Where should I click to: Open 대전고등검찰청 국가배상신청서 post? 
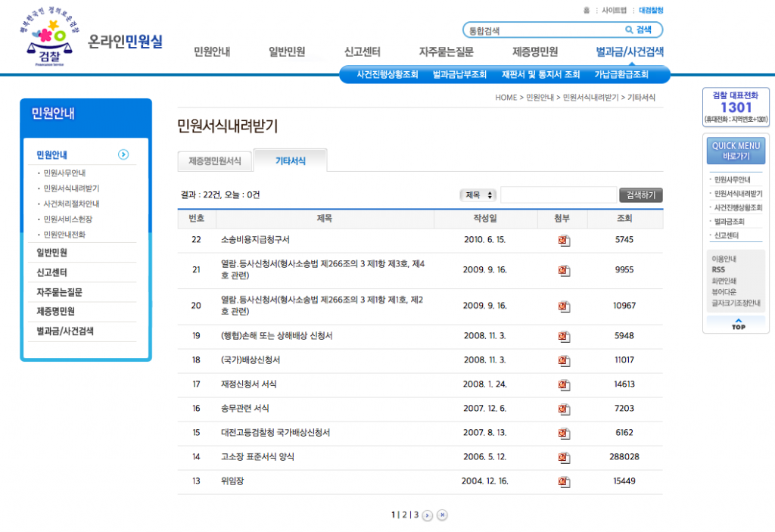275,432
